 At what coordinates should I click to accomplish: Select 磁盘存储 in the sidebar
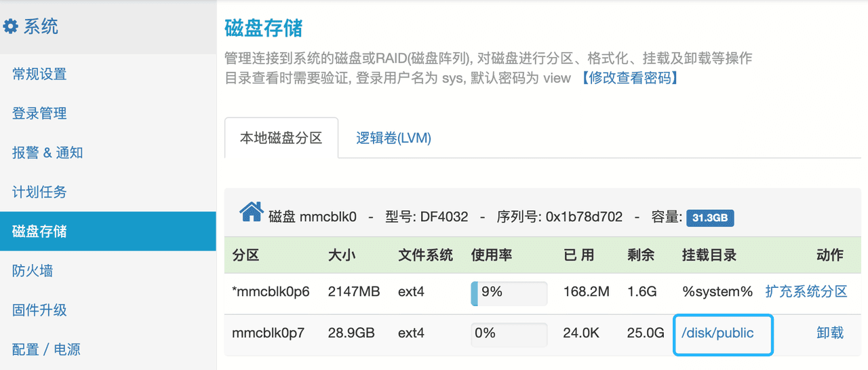click(39, 232)
